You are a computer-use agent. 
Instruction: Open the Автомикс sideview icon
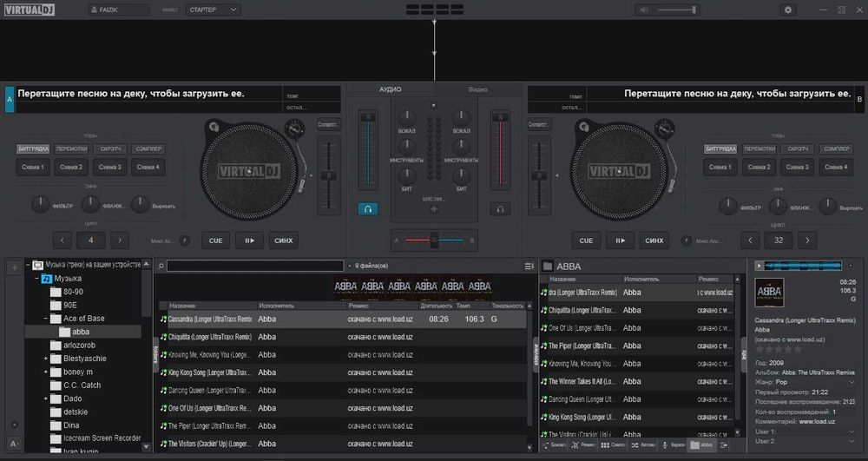tap(641, 445)
